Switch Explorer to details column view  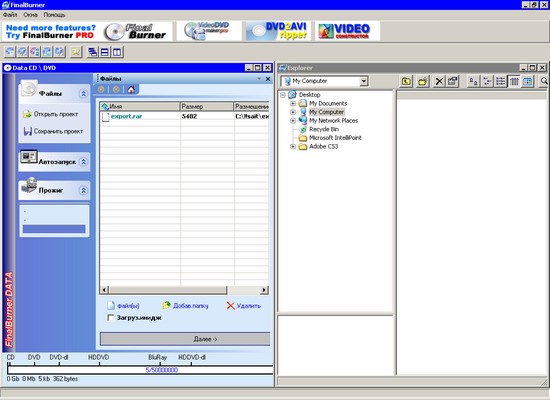click(x=514, y=81)
